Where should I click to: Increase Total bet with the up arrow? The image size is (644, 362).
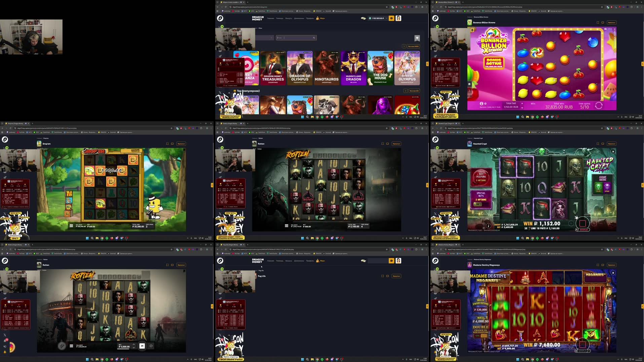click(522, 103)
